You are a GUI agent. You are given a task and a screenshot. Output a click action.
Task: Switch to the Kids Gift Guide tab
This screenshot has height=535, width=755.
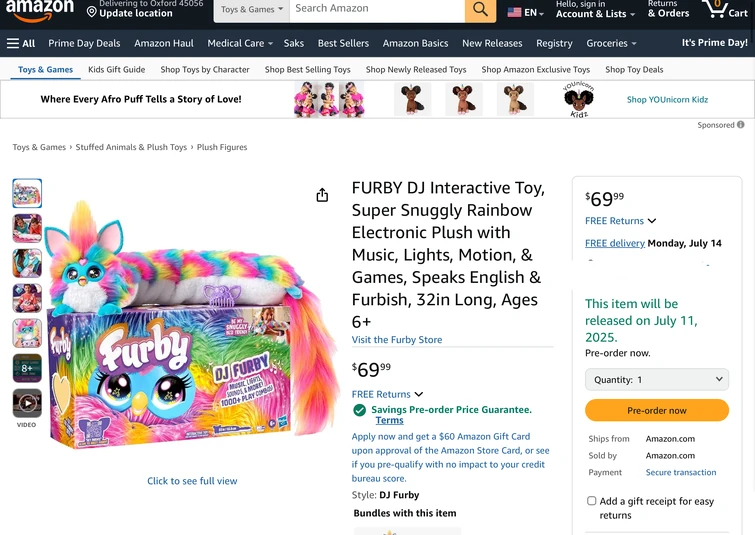tap(116, 70)
